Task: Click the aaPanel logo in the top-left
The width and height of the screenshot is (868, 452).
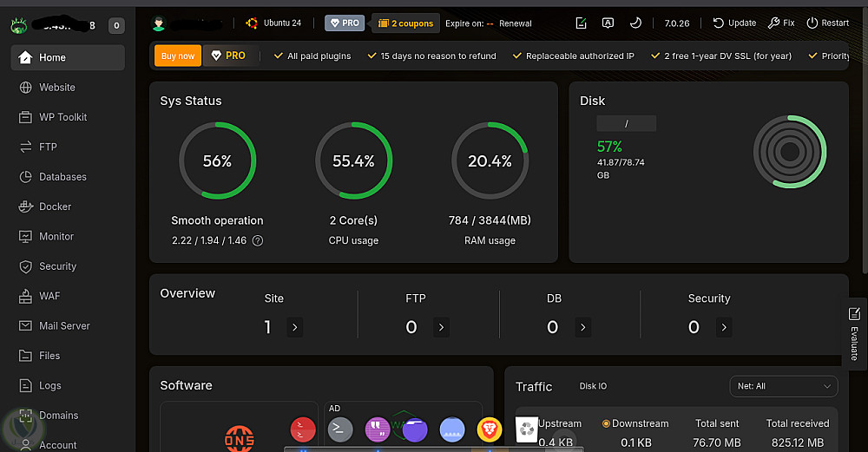Action: pos(19,25)
